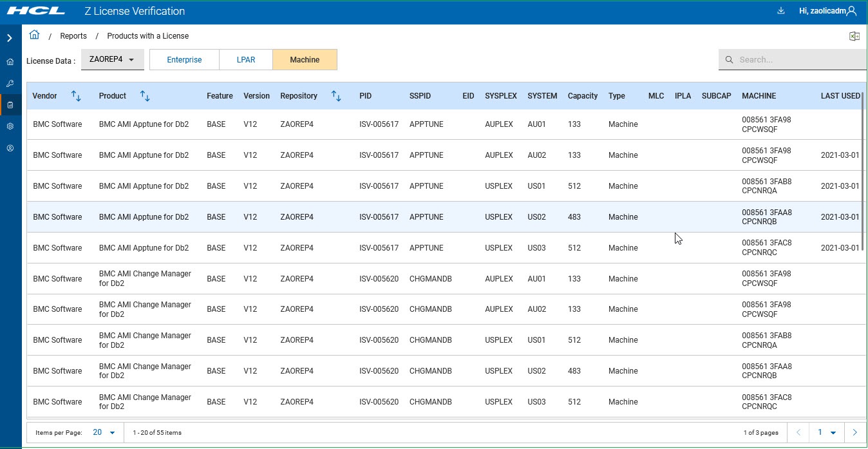Switch to the LPAR tab
The image size is (868, 449).
tap(246, 60)
